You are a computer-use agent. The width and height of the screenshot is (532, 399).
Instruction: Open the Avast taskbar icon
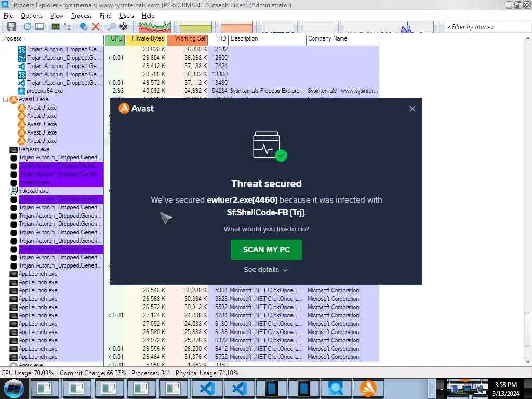tap(368, 389)
